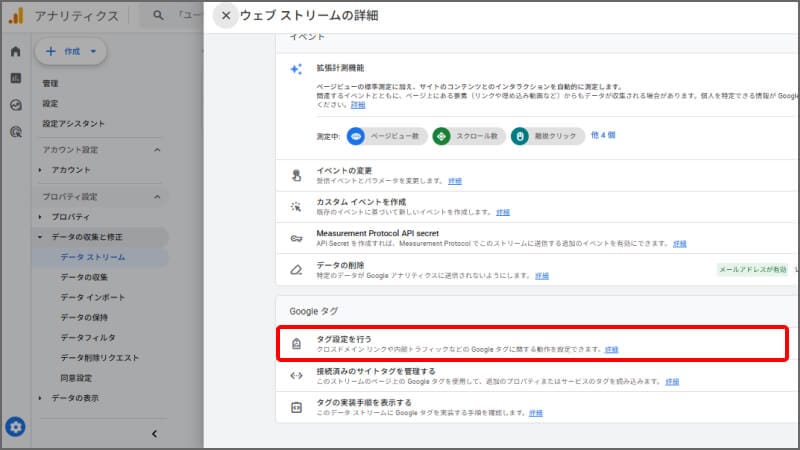The image size is (800, 450).
Task: Expand the データの表示 tree item
Action: pyautogui.click(x=40, y=398)
